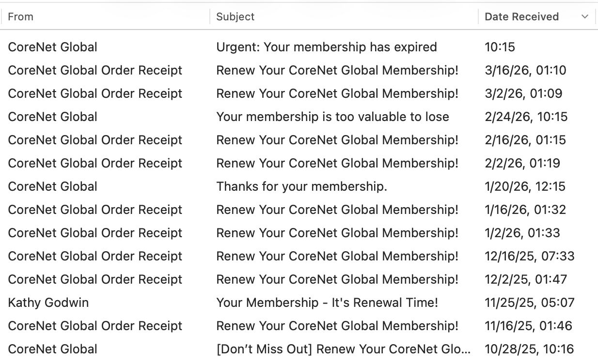The height and width of the screenshot is (364, 598).
Task: Open the 'Thanks for your membership.' email
Action: (301, 186)
